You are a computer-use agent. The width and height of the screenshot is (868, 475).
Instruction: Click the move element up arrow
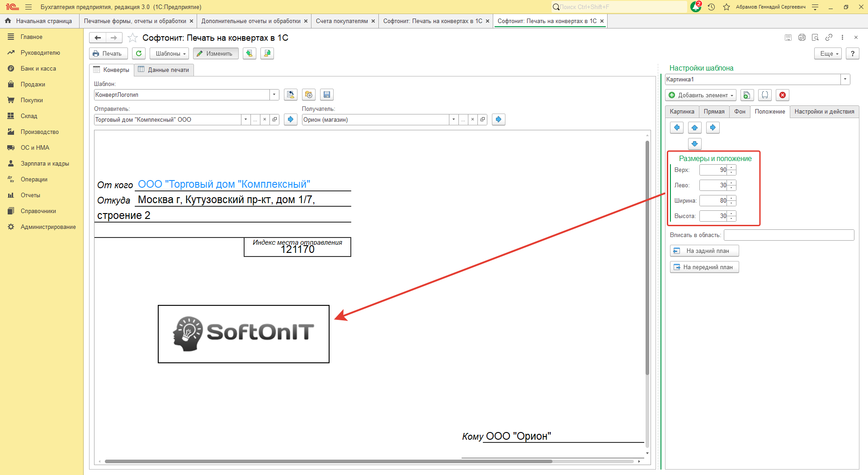pyautogui.click(x=694, y=128)
